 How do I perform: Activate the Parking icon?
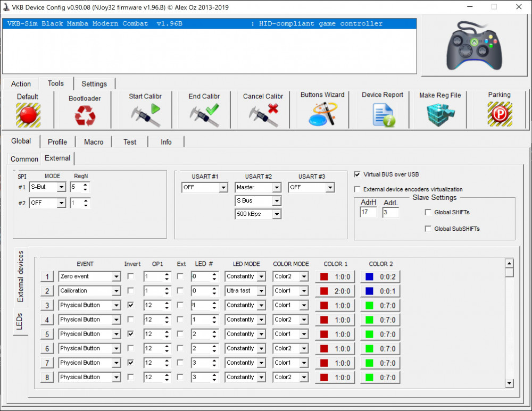(x=499, y=114)
